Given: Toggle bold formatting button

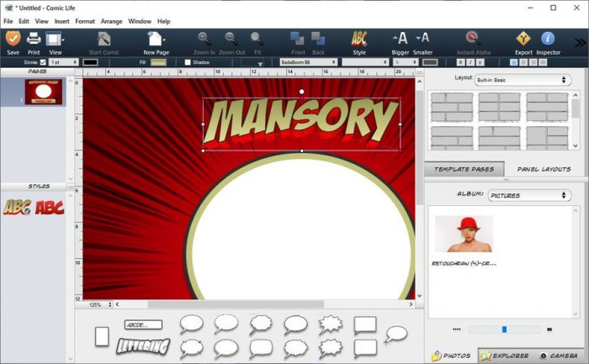Looking at the screenshot, I should click(x=460, y=62).
